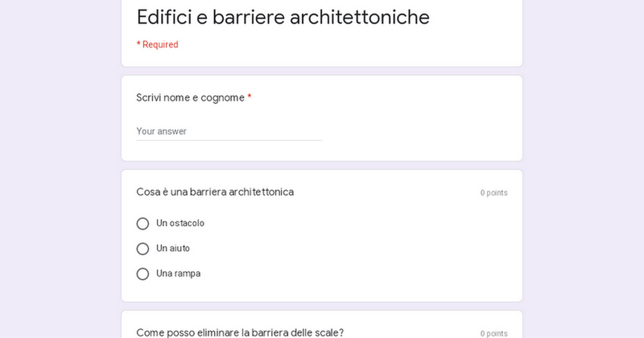644x338 pixels.
Task: Click the "Un aiuto" answer label text
Action: pos(173,249)
